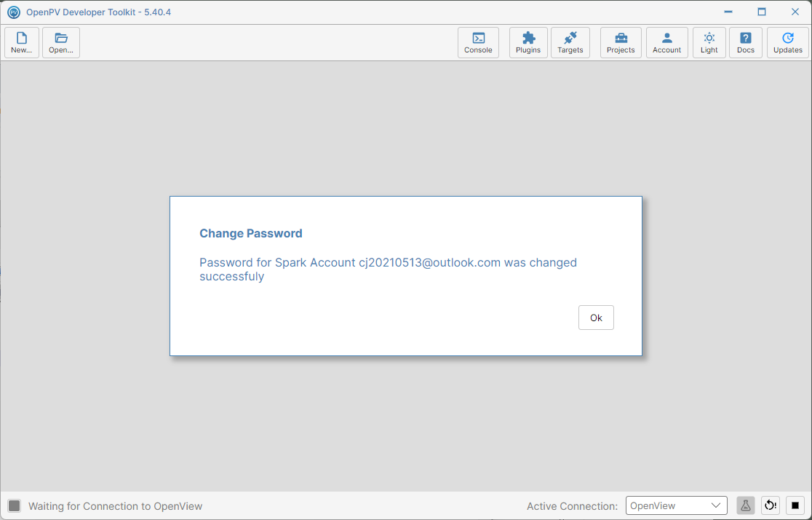Minimize the OpenPV Developer Toolkit window
The image size is (812, 520).
pos(728,12)
